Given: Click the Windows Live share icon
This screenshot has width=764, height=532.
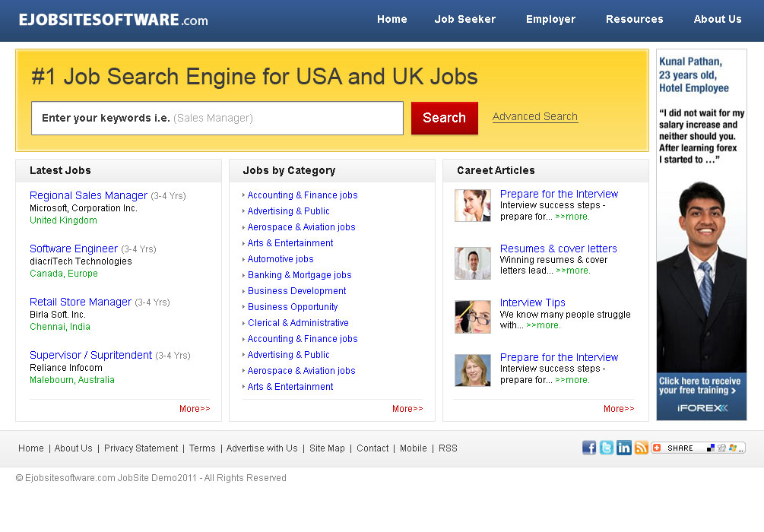Looking at the screenshot, I should click(733, 448).
